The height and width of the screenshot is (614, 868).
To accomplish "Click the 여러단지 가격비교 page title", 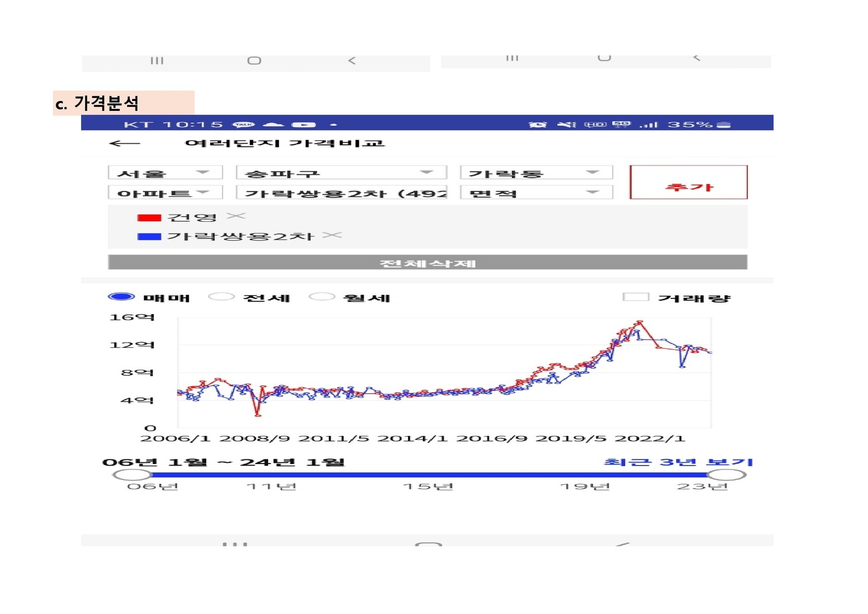I will point(285,143).
